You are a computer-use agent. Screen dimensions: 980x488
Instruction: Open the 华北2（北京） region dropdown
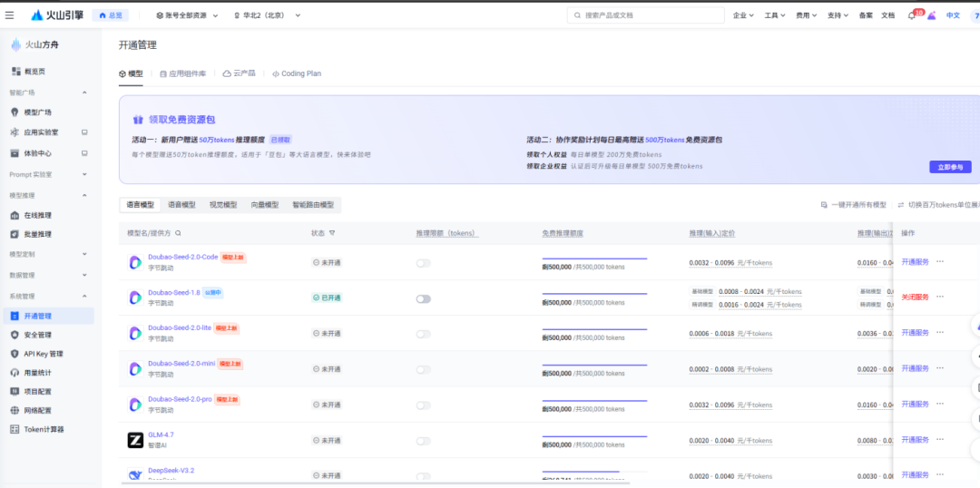267,15
